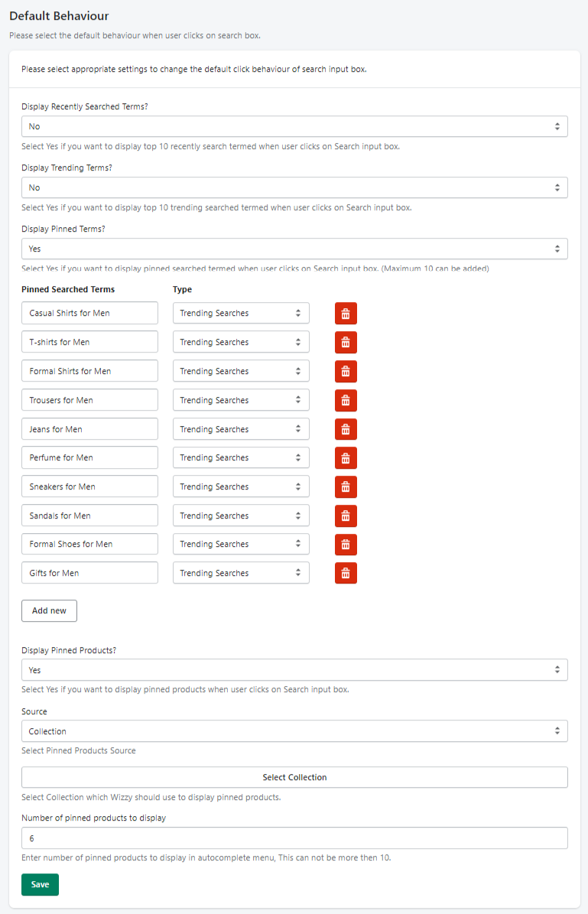The height and width of the screenshot is (914, 588).
Task: Delete the Casual Shirts for Men term
Action: [346, 314]
